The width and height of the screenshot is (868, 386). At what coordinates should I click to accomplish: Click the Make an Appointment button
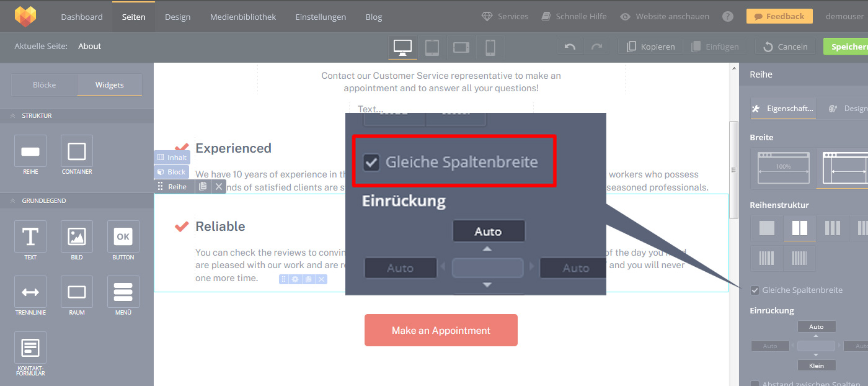pos(441,330)
